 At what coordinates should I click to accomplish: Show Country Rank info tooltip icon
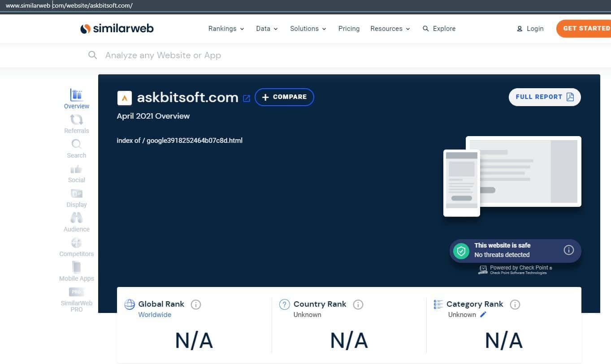click(x=358, y=304)
